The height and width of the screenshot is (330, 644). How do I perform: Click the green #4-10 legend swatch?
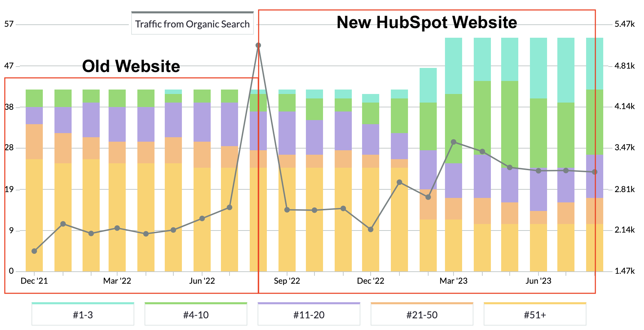(x=196, y=303)
